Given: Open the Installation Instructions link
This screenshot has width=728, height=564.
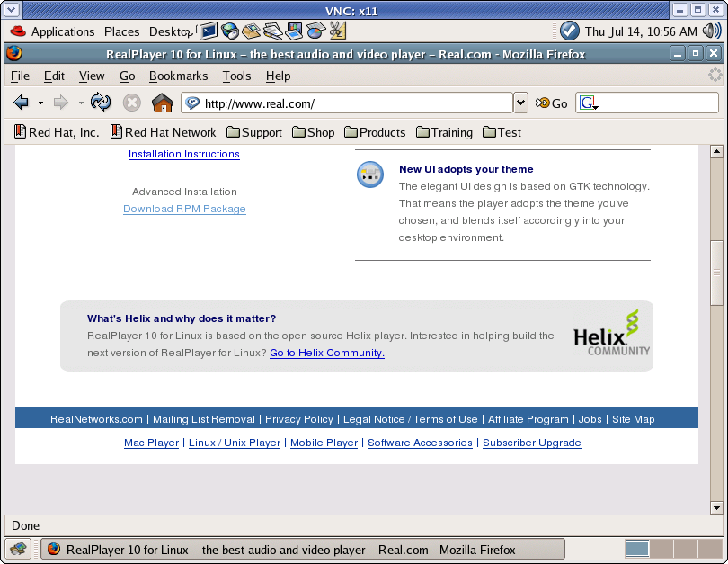Looking at the screenshot, I should tap(184, 154).
